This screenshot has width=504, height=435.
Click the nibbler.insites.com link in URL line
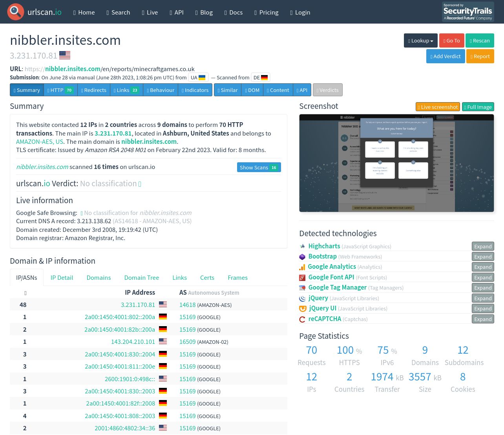[73, 69]
